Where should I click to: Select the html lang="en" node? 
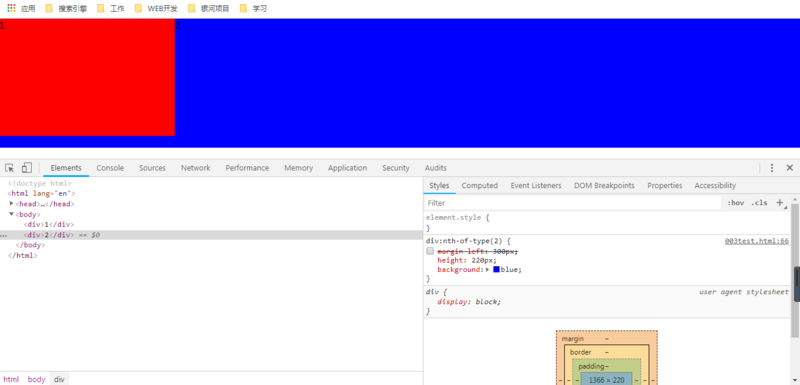(x=41, y=193)
